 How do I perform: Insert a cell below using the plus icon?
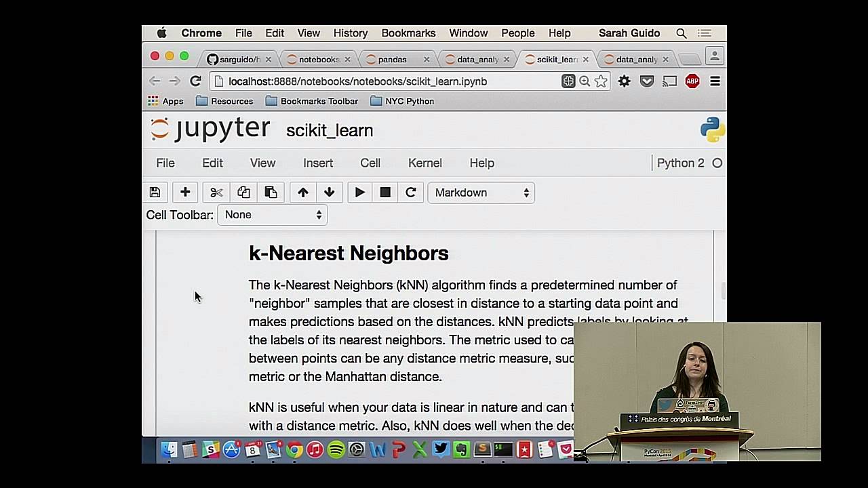click(185, 192)
